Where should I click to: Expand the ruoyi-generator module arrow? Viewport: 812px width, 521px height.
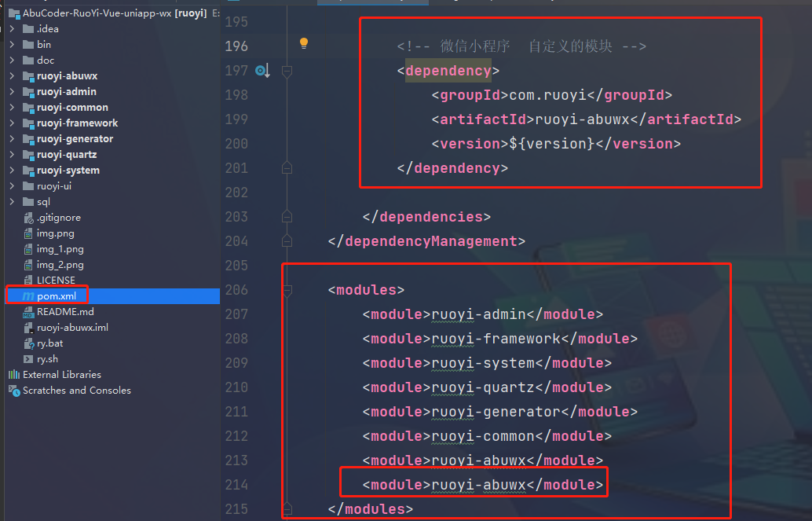pos(12,139)
